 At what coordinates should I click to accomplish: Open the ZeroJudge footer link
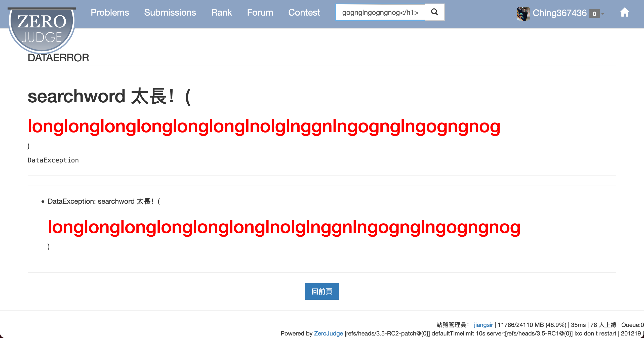click(328, 333)
